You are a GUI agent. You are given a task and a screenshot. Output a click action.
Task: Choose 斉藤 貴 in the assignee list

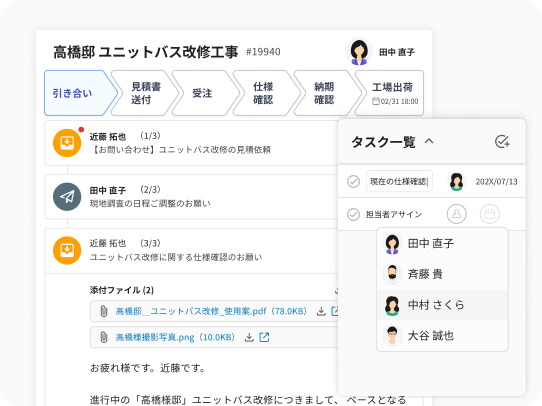click(442, 274)
